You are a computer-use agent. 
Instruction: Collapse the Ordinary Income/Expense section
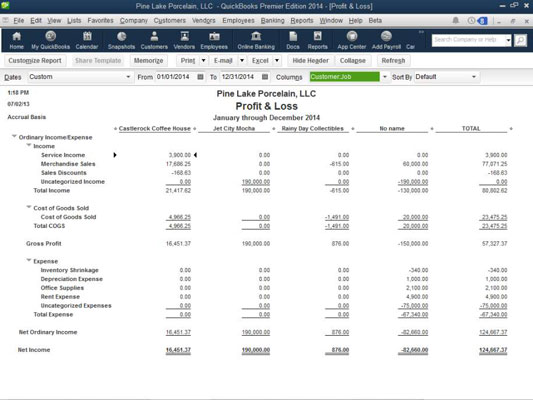pyautogui.click(x=14, y=136)
